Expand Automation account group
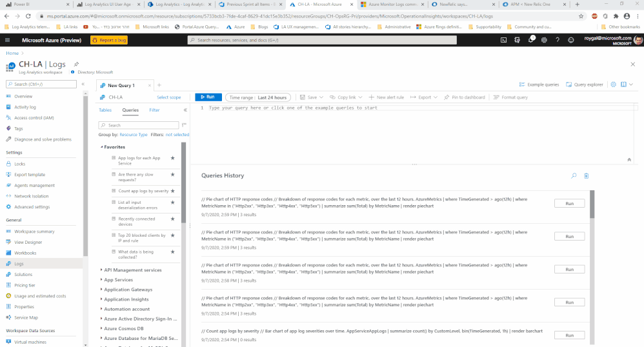644x347 pixels. (101, 309)
